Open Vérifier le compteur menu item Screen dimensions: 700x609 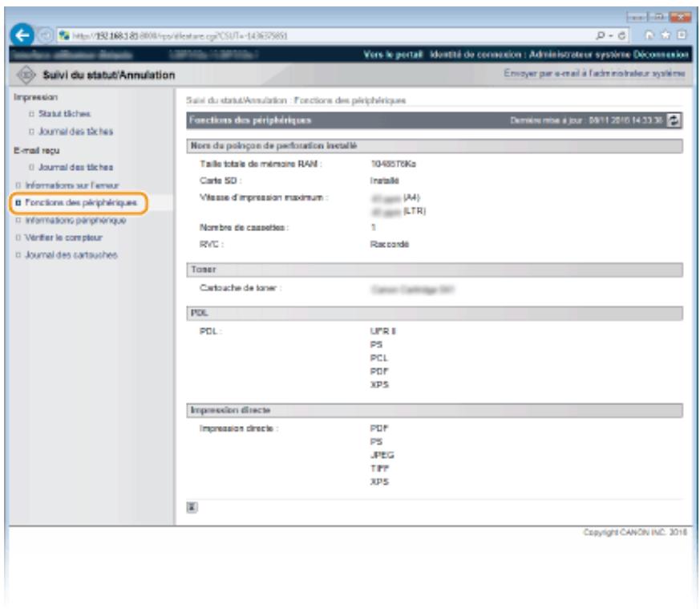coord(63,238)
